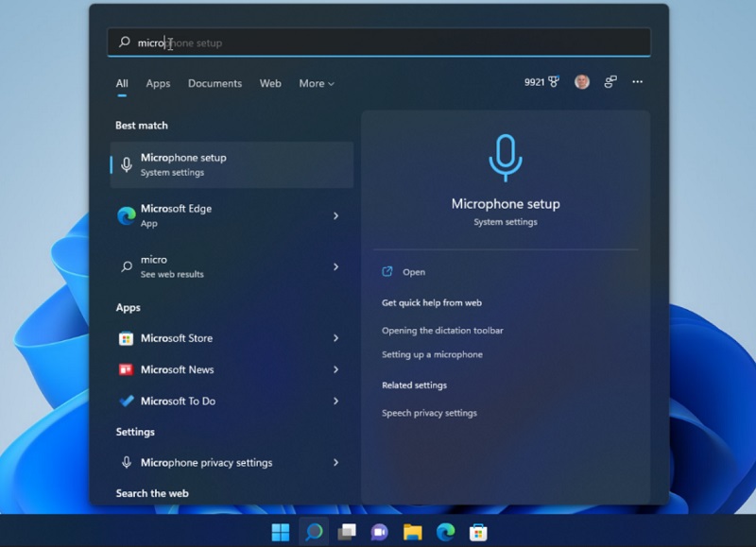
Task: Click inside the search input field
Action: (283, 42)
